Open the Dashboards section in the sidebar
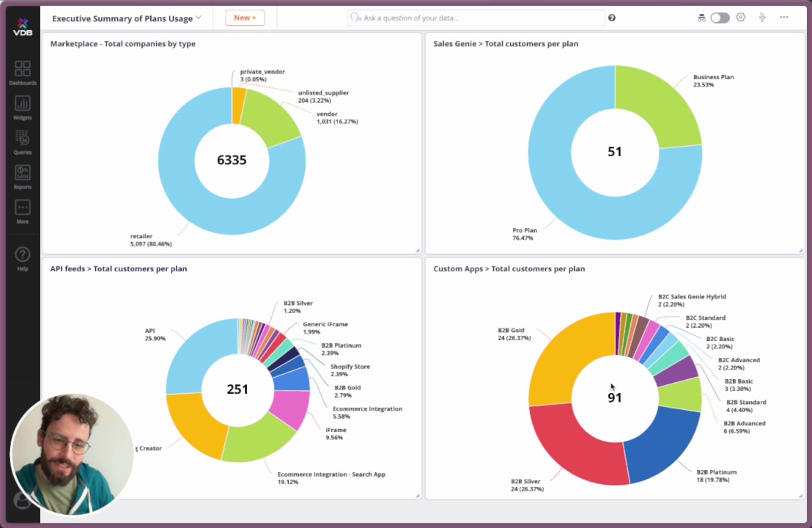Image resolution: width=812 pixels, height=528 pixels. (x=22, y=73)
